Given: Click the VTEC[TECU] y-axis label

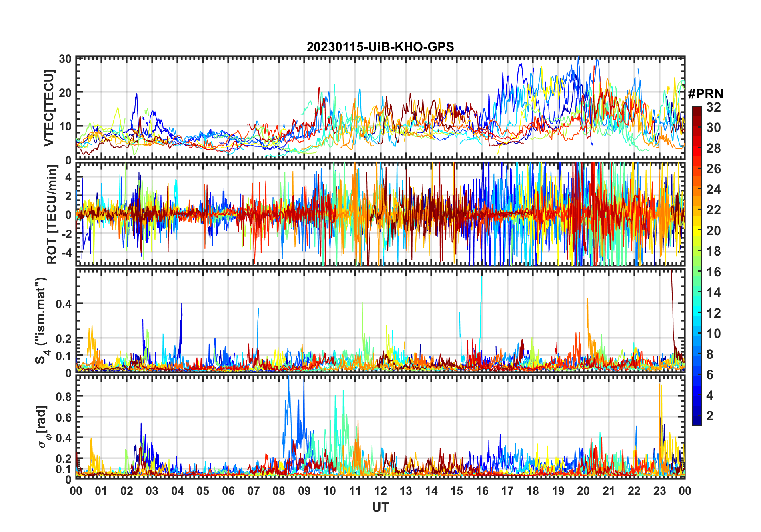Looking at the screenshot, I should tap(49, 108).
